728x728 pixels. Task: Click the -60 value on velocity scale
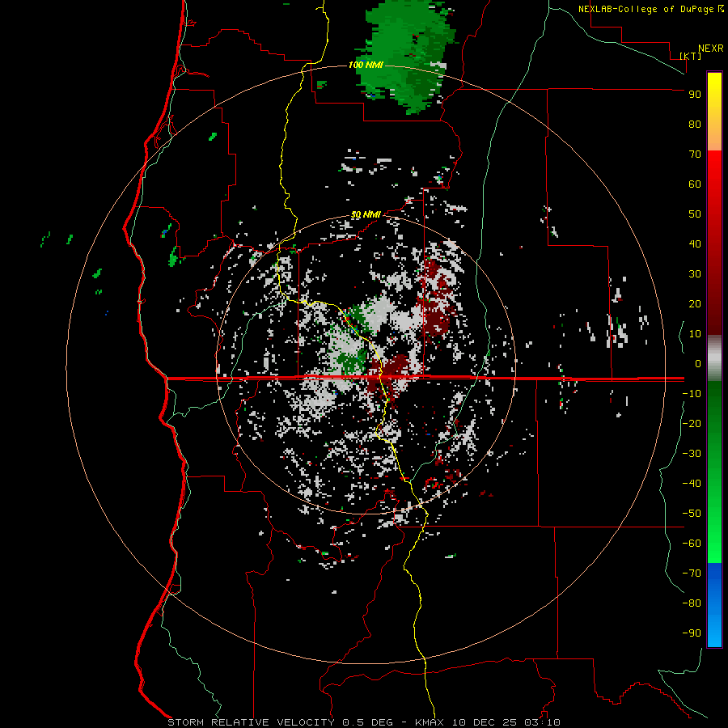tap(692, 544)
